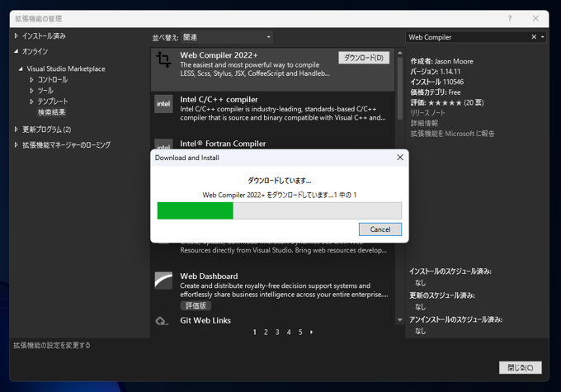Open 拡張機能の設定を変更する link

point(52,345)
